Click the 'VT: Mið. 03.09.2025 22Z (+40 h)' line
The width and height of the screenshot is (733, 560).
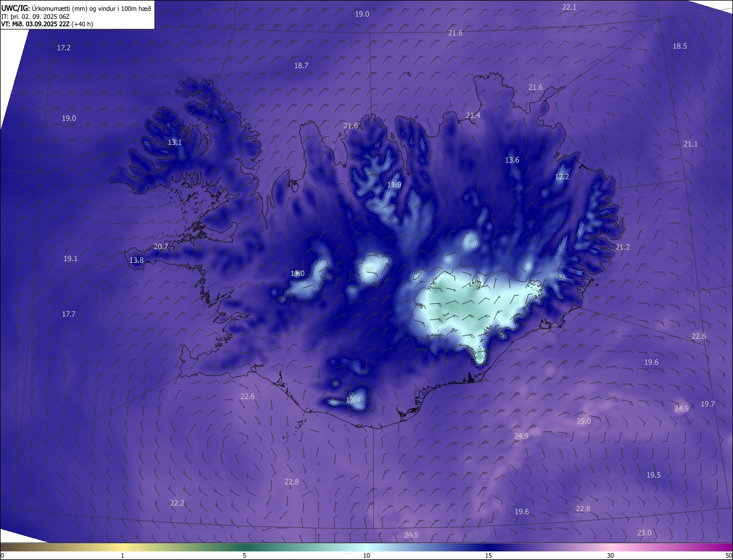click(47, 24)
